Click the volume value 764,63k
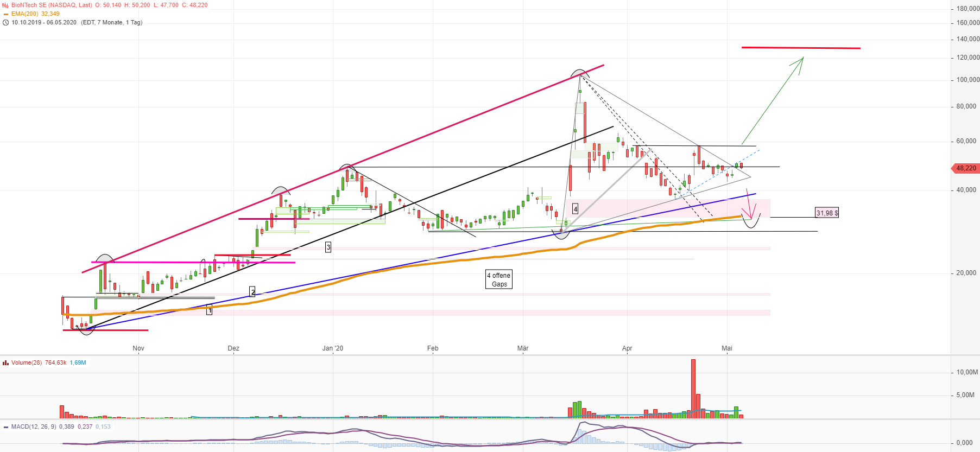 coord(56,363)
